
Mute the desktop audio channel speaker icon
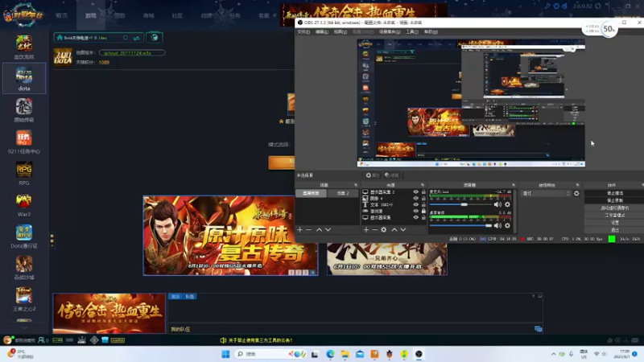pos(497,225)
